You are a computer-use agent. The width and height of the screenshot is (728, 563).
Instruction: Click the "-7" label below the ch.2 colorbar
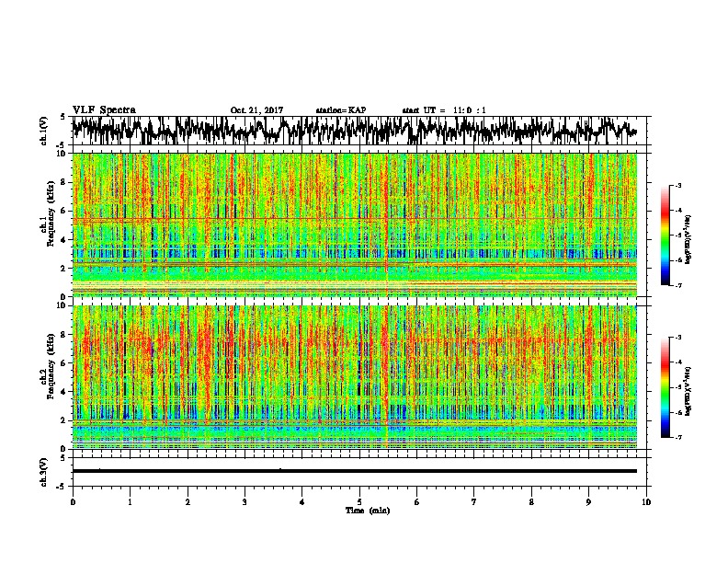[x=677, y=438]
